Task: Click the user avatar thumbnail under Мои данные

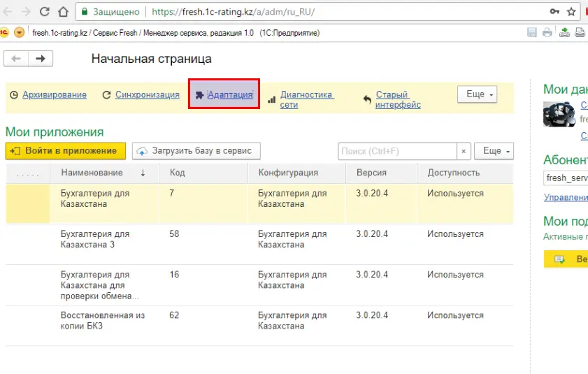Action: coord(559,114)
